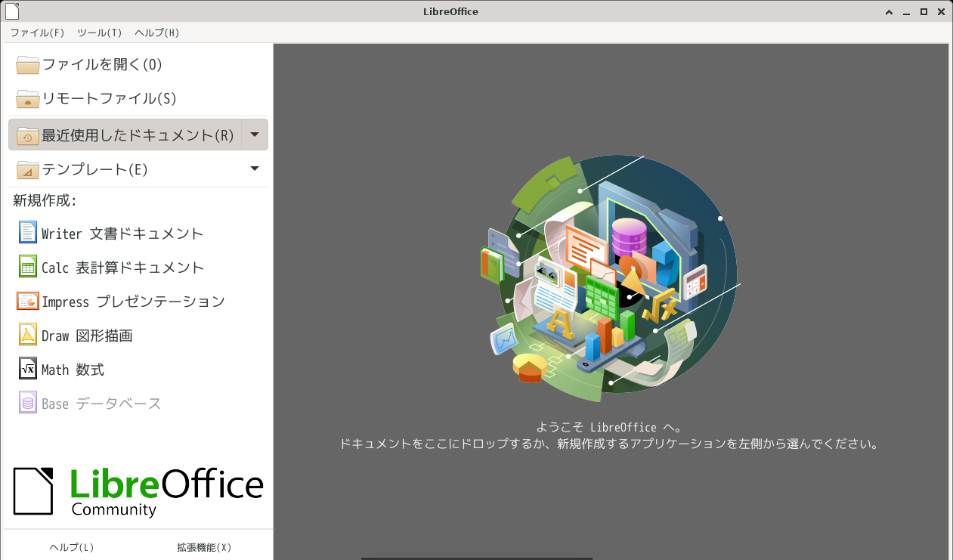The height and width of the screenshot is (560, 953).
Task: Click the title bar dropdown arrow
Action: click(x=889, y=11)
